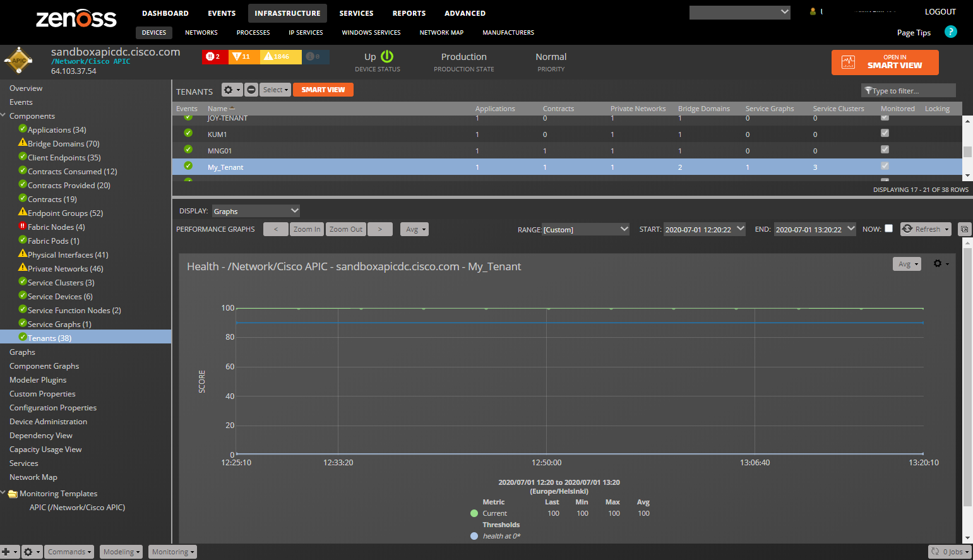Click the Page Tips link
Viewport: 973px width, 560px height.
(914, 33)
